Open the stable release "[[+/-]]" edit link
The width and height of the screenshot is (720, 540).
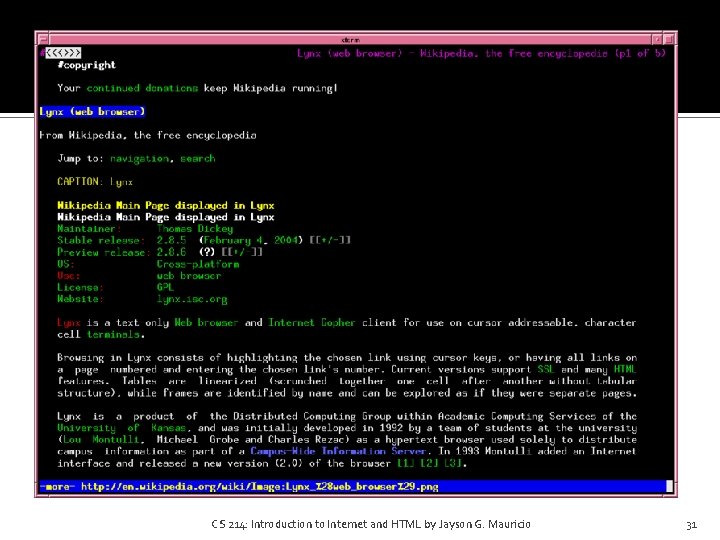coord(330,240)
